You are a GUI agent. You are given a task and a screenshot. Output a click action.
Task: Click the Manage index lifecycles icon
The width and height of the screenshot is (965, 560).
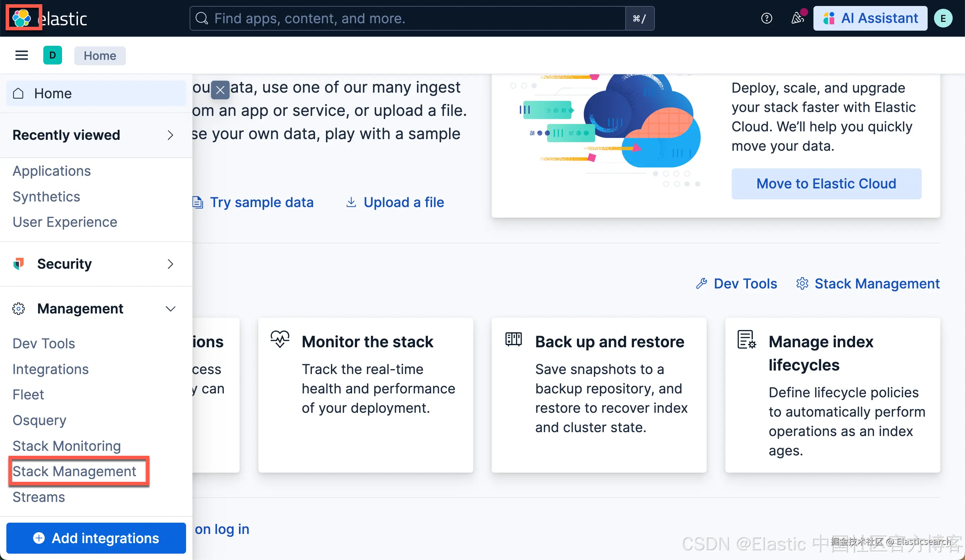click(746, 340)
